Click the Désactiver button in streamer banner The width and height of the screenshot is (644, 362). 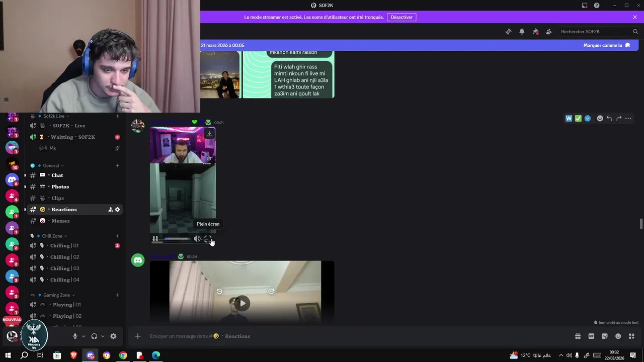(x=401, y=17)
